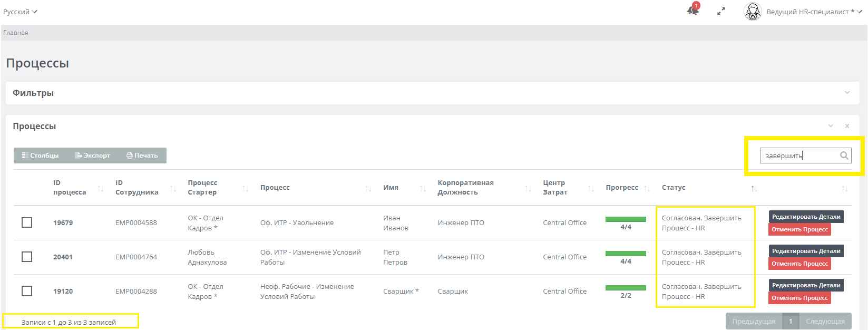The image size is (868, 330).
Task: Click employee ID EMP0004588
Action: 136,223
